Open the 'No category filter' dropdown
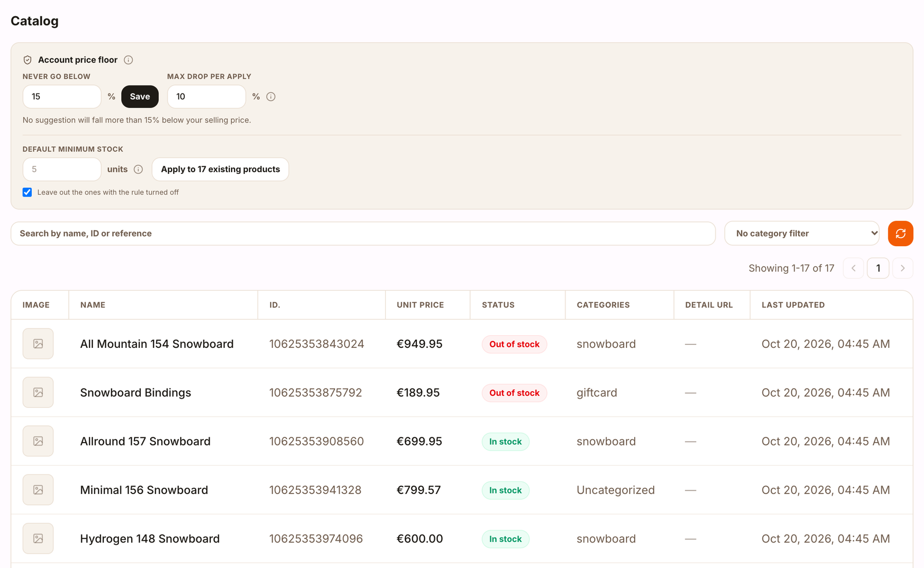The image size is (924, 568). point(802,233)
